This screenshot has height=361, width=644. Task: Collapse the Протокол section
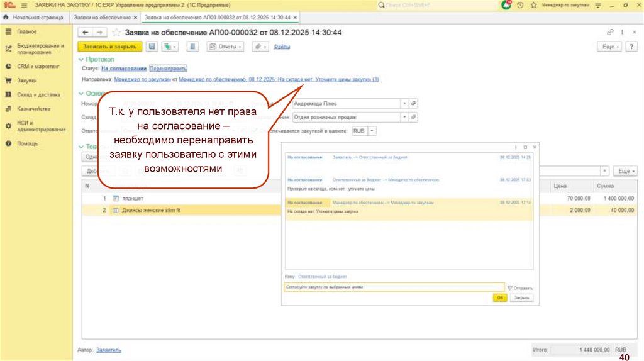point(81,60)
